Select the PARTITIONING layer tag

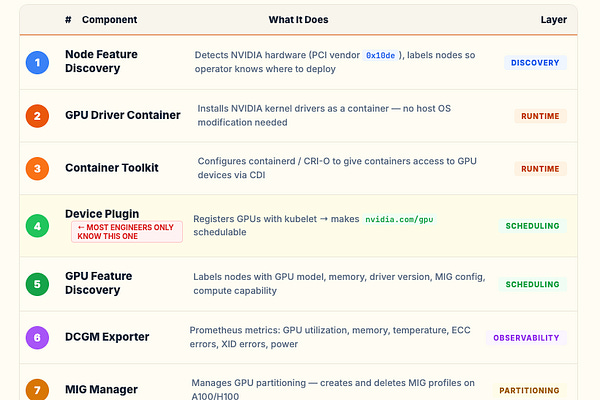tap(529, 390)
